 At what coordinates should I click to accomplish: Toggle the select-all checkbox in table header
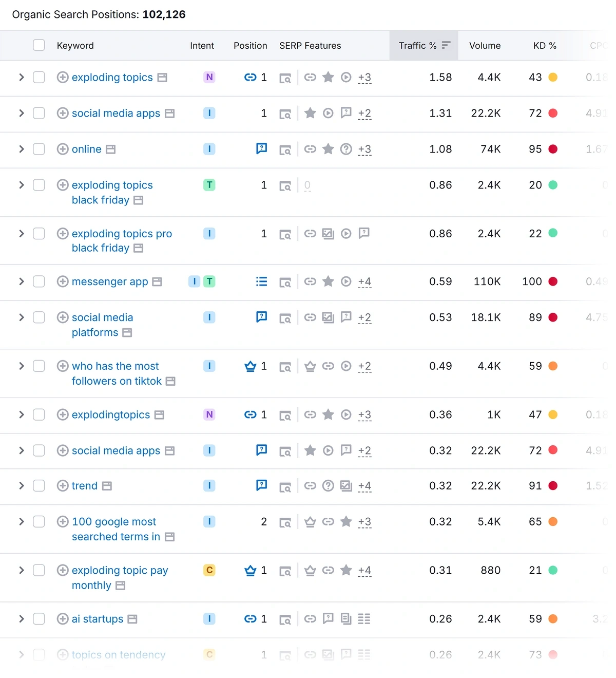(39, 45)
